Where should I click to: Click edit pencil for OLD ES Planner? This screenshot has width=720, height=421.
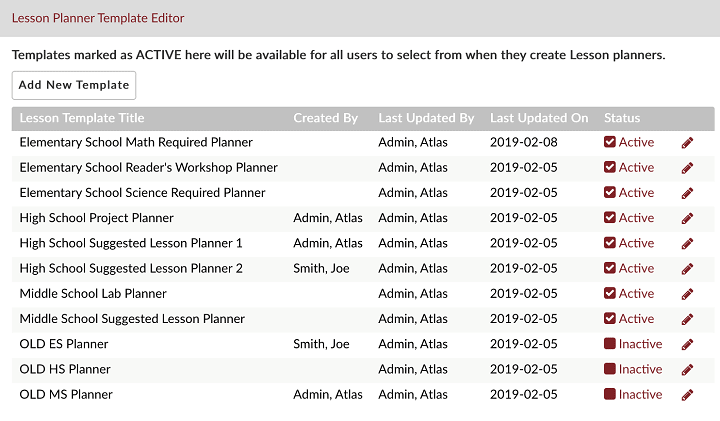tap(687, 345)
